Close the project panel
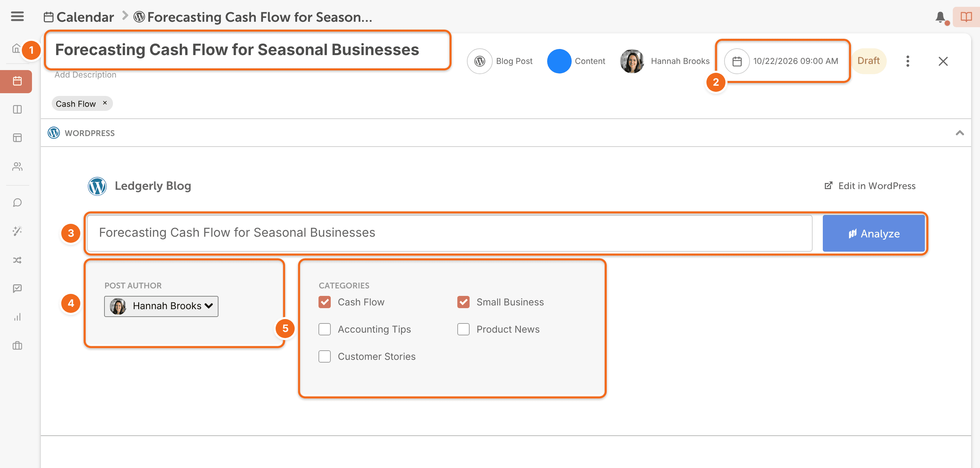980x468 pixels. (943, 61)
